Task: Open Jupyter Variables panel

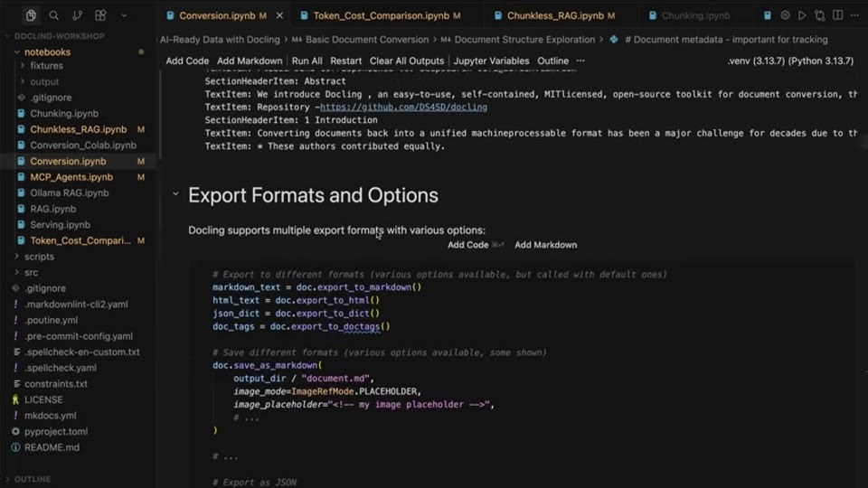Action: 491,61
